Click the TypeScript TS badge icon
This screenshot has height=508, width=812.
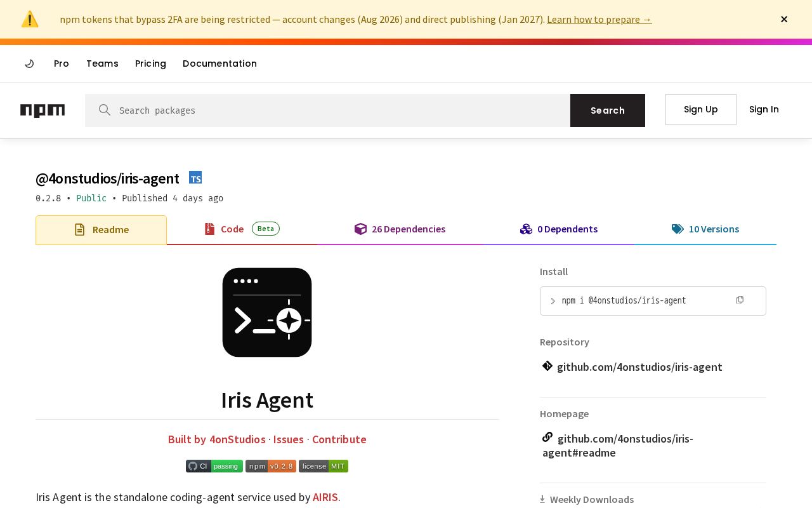195,178
